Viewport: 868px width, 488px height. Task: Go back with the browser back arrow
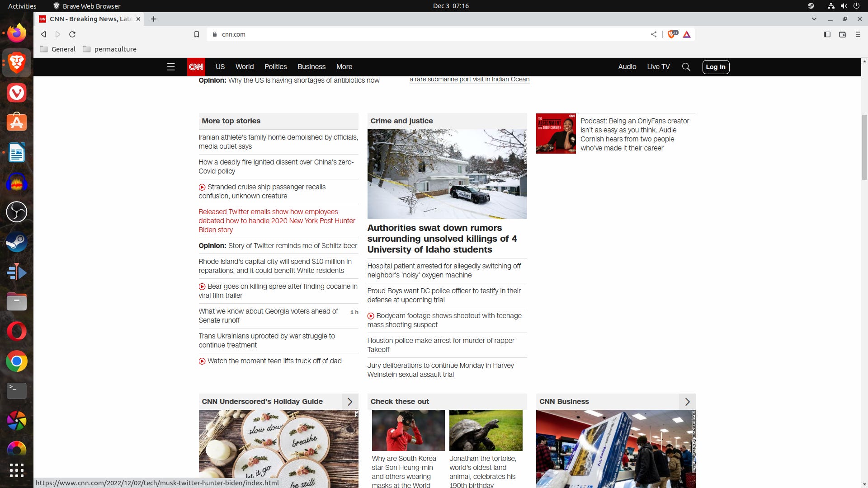point(43,34)
